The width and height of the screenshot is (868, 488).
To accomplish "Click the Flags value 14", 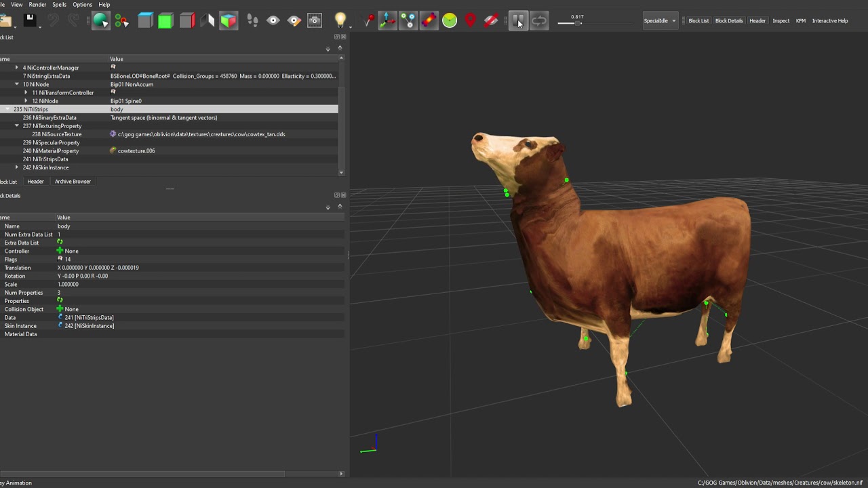I will click(67, 260).
